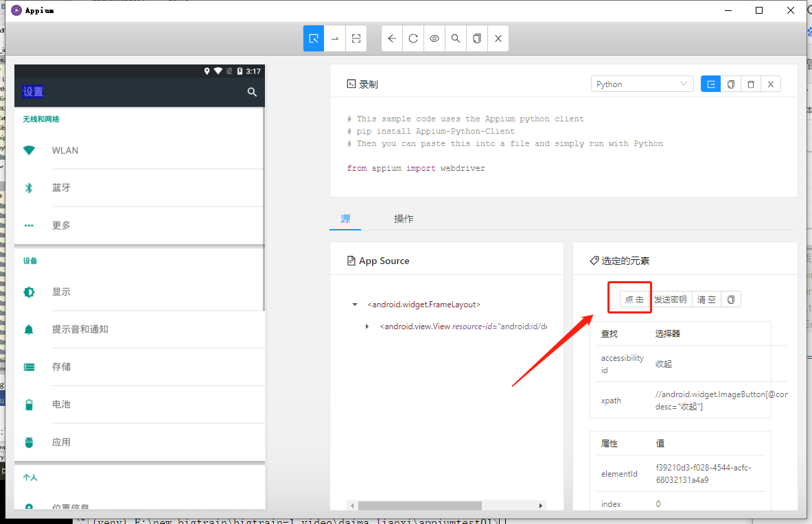Click the Appium logo in title bar
Image resolution: width=812 pixels, height=524 pixels.
point(16,10)
